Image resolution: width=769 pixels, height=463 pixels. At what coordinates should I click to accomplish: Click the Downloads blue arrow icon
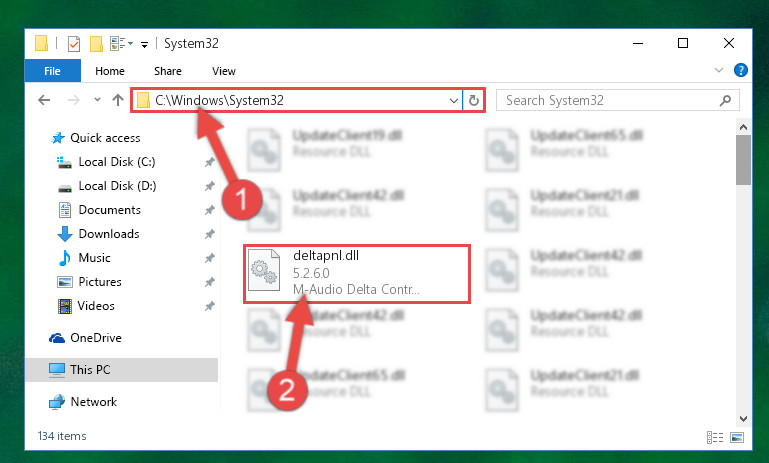[x=65, y=234]
